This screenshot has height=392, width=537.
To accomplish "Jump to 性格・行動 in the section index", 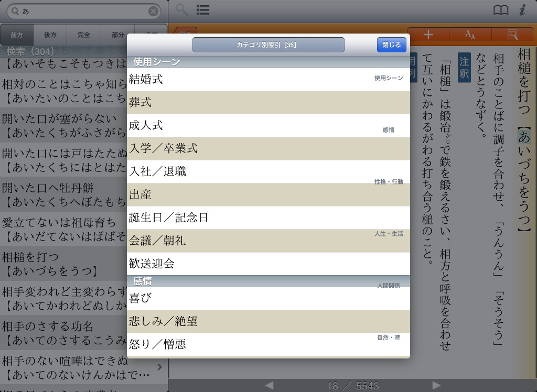I will pyautogui.click(x=389, y=182).
